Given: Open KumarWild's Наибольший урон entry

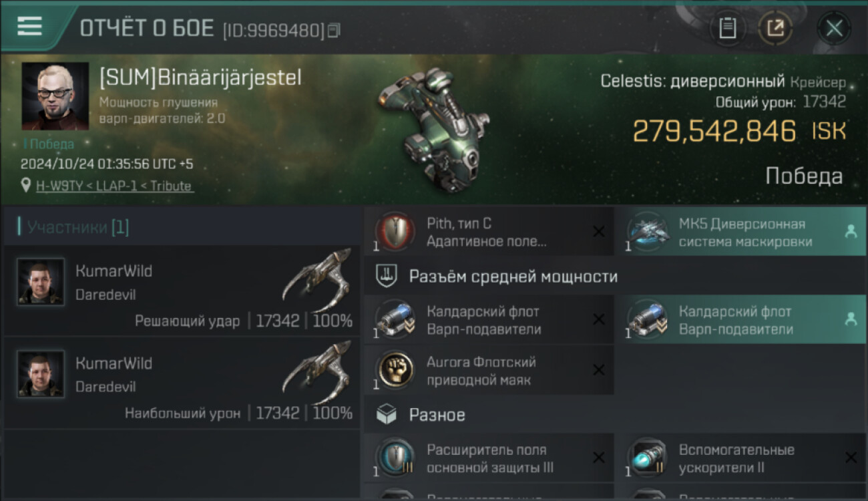Looking at the screenshot, I should tap(182, 383).
